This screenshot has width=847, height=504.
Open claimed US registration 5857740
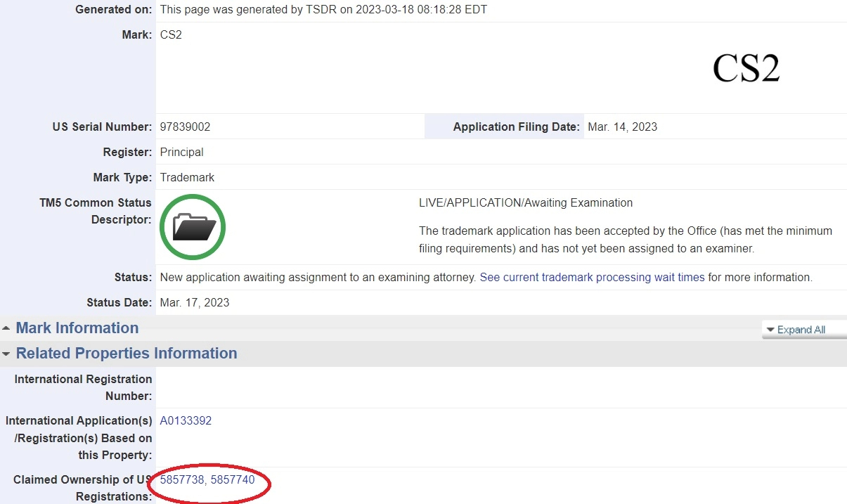[x=233, y=480]
